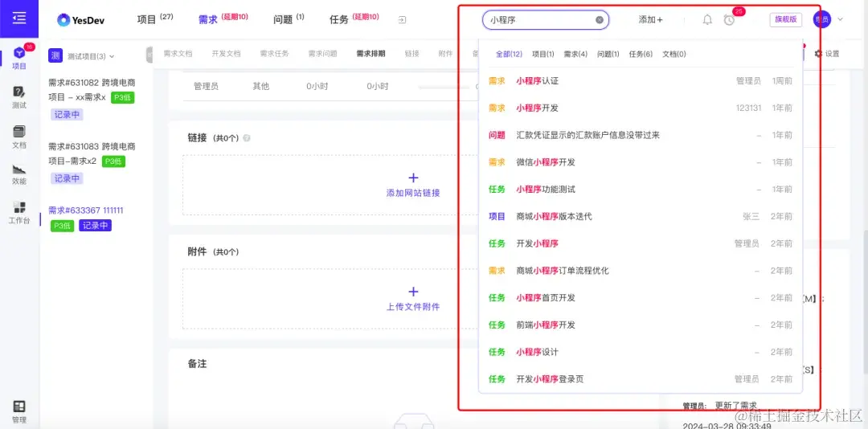The image size is (868, 429).
Task: Switch to 附件 sub-tab
Action: (x=445, y=54)
